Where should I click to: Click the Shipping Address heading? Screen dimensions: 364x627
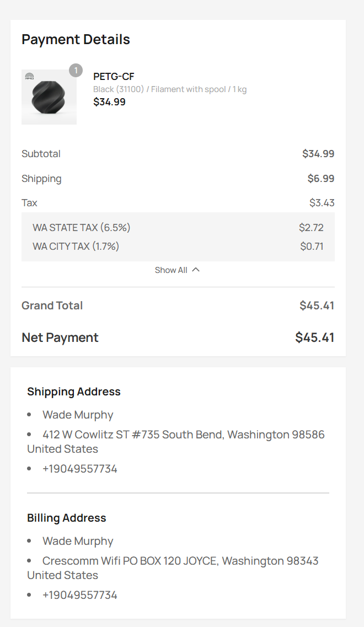click(74, 392)
